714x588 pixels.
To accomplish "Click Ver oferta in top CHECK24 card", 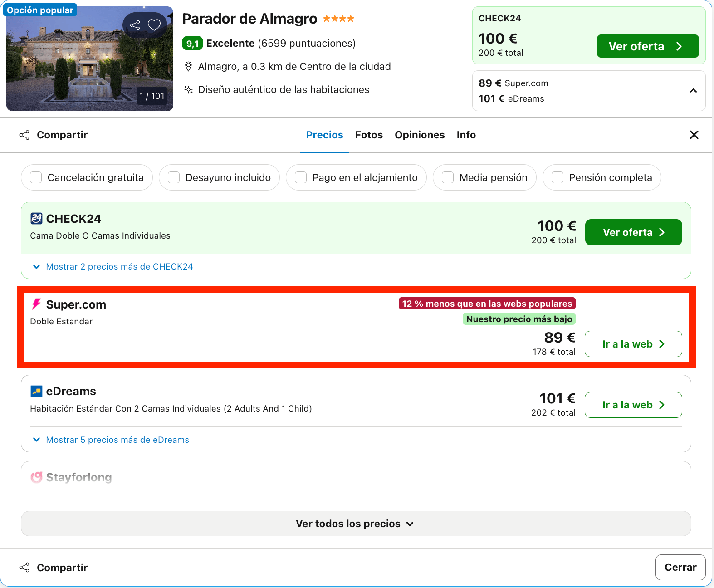I will pyautogui.click(x=648, y=46).
